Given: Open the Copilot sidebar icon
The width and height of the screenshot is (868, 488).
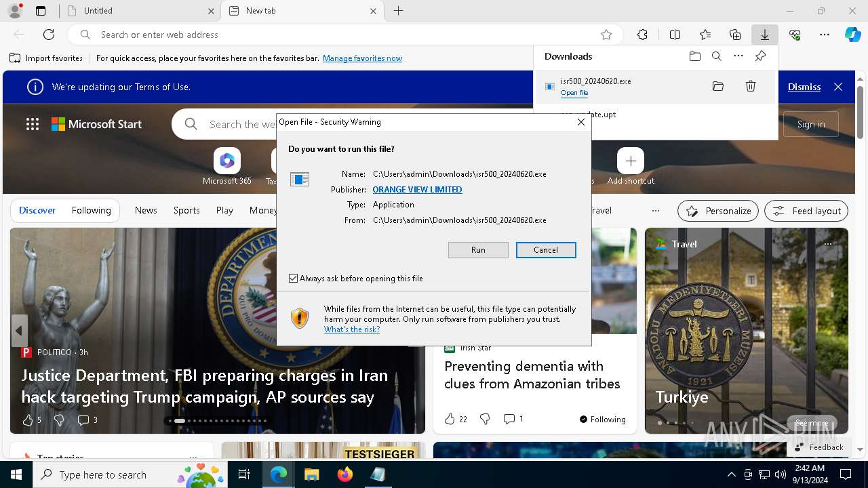Looking at the screenshot, I should pyautogui.click(x=852, y=35).
